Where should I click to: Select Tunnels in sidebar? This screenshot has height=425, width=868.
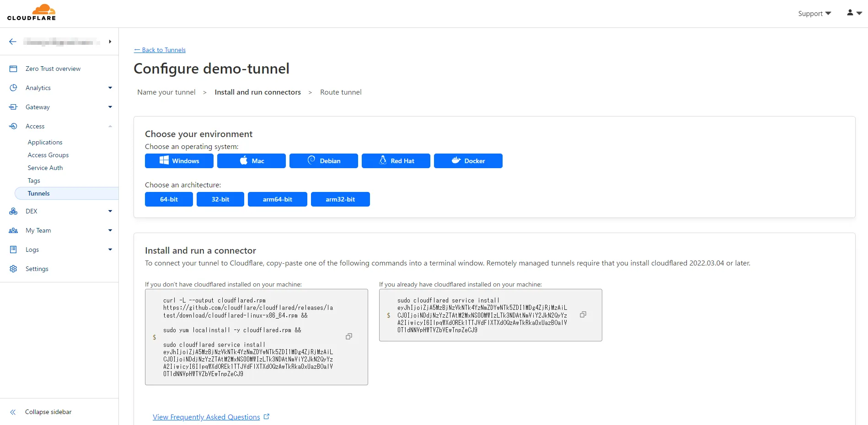click(67, 193)
